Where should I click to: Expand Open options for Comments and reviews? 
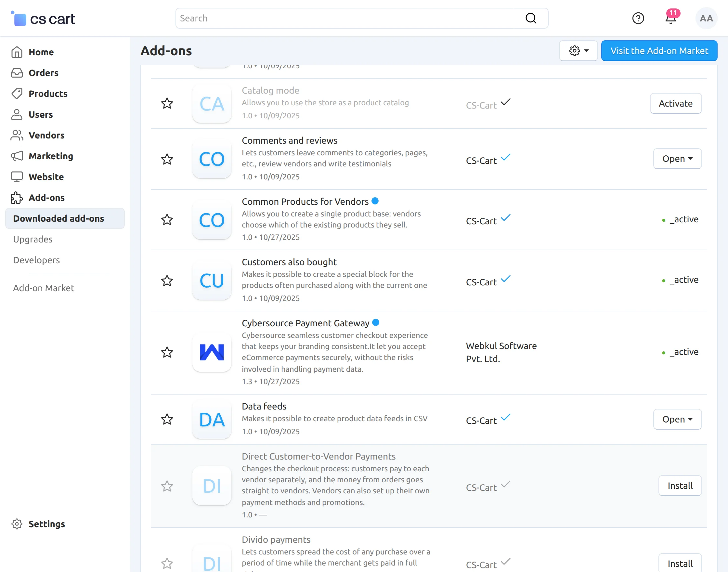pyautogui.click(x=677, y=158)
